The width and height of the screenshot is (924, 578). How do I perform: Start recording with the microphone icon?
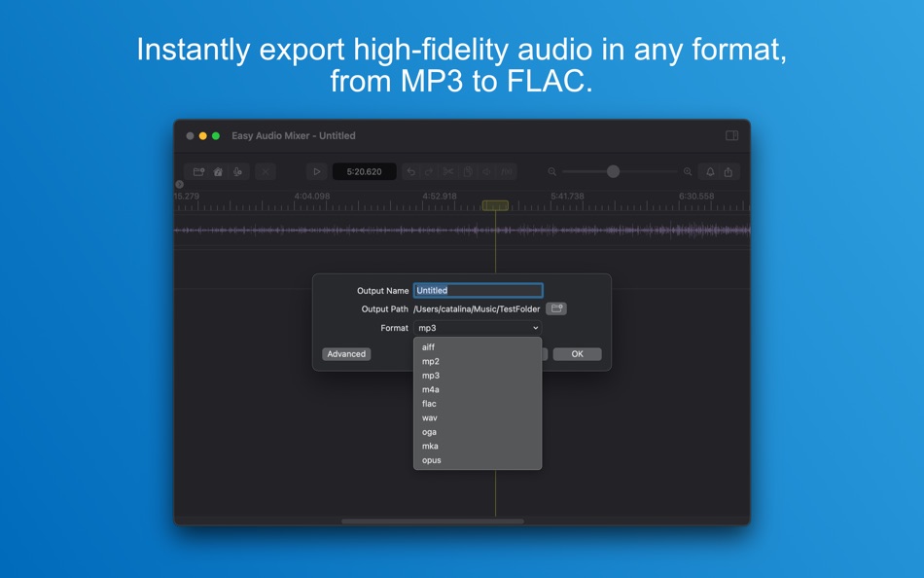coord(237,171)
